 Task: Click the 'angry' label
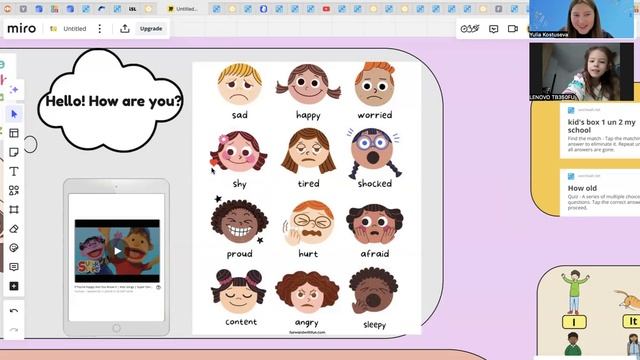point(307,323)
